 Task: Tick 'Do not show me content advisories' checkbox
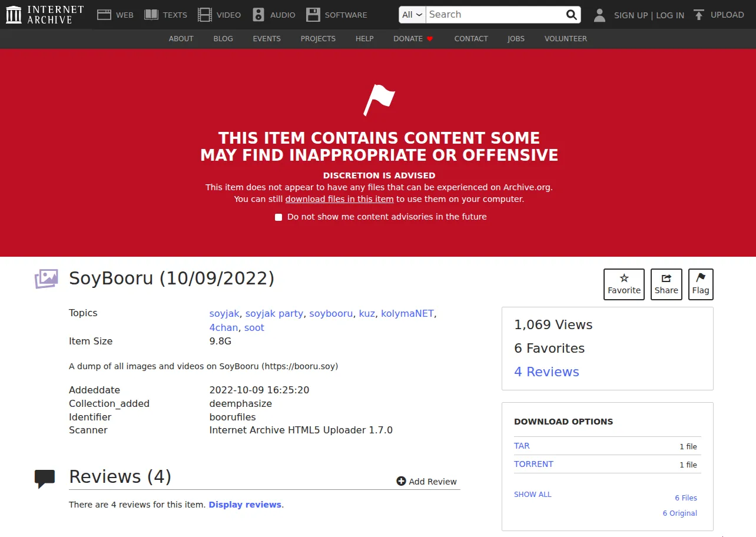(x=278, y=217)
